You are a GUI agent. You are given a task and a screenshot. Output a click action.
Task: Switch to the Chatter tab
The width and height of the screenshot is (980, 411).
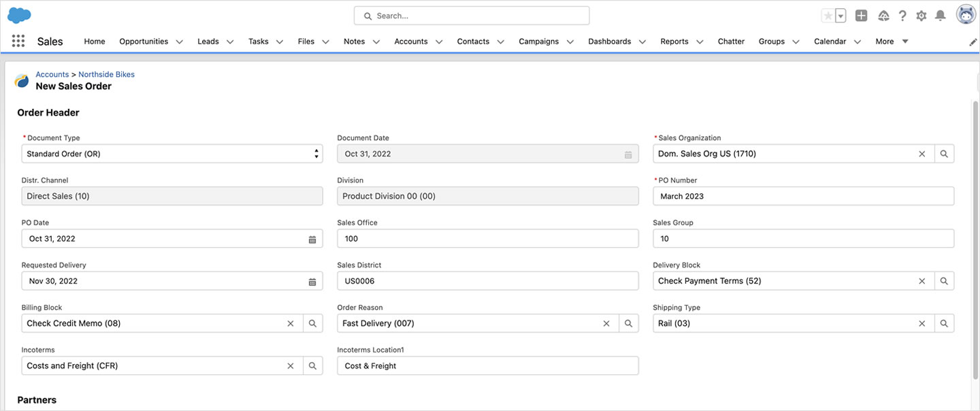(731, 42)
